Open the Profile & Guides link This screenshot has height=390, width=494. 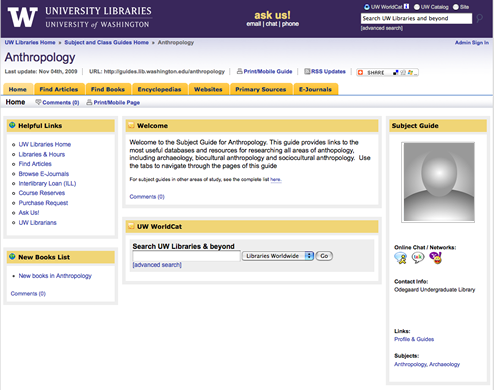(x=414, y=339)
